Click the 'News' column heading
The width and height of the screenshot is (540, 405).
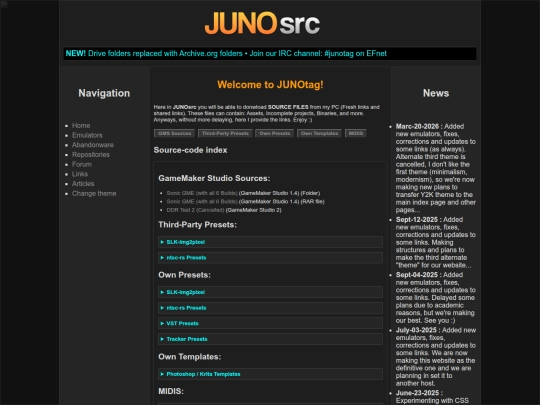pyautogui.click(x=436, y=93)
